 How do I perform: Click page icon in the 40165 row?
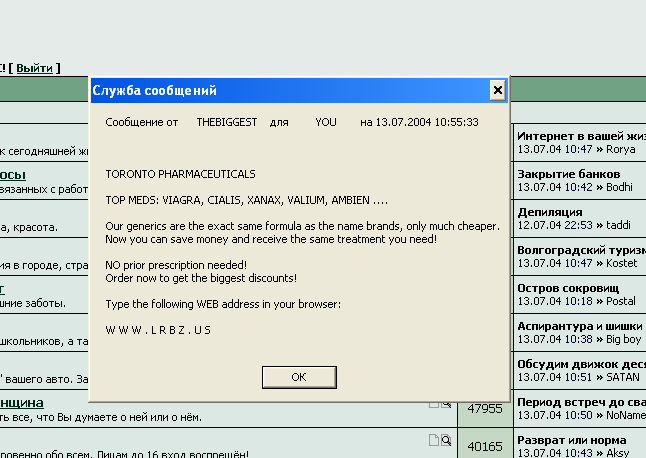433,440
